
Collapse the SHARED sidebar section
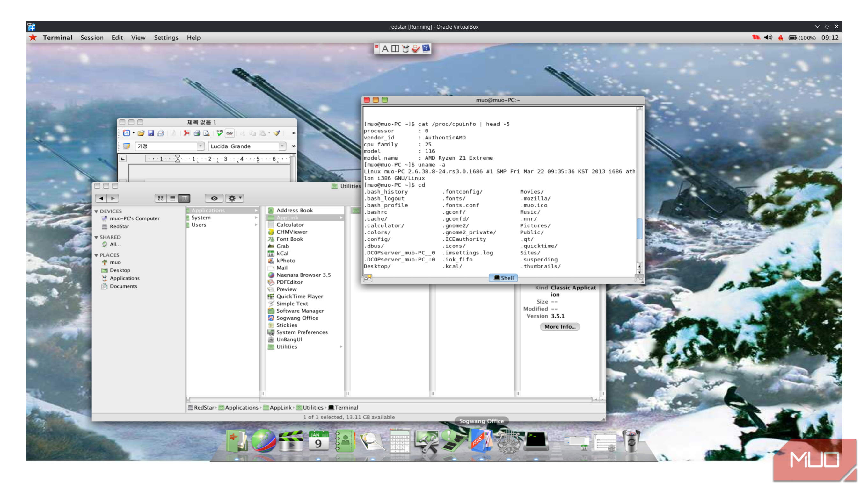coord(96,237)
